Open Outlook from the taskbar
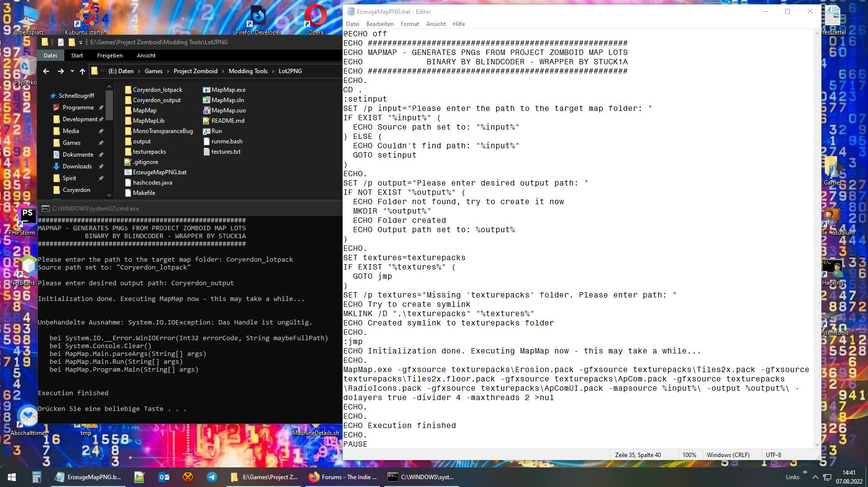Image resolution: width=868 pixels, height=487 pixels. click(164, 477)
